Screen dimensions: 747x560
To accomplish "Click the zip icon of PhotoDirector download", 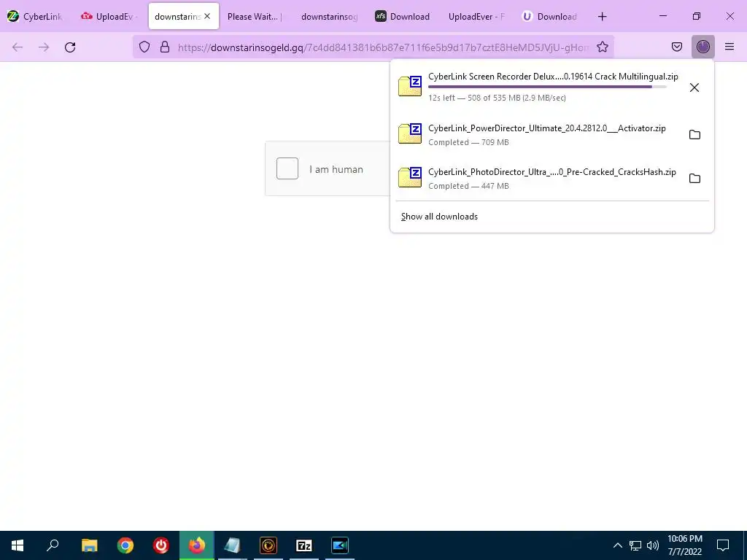I will [410, 177].
